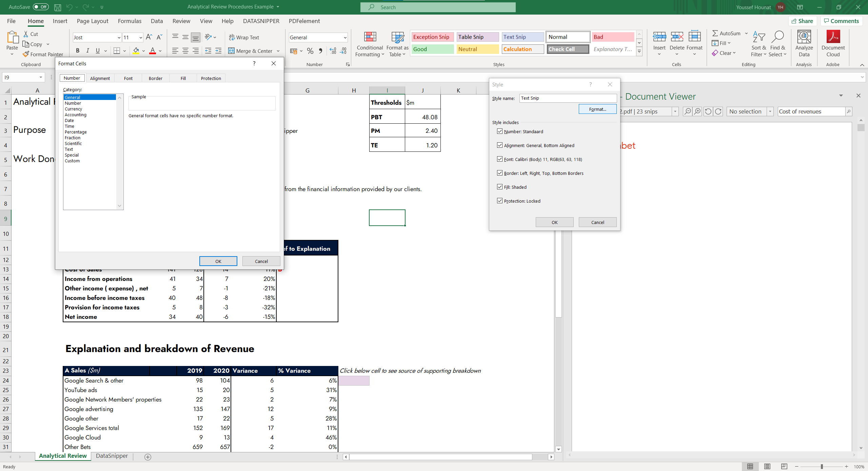
Task: Uncheck Fill: Shaded checkbox
Action: pos(500,187)
